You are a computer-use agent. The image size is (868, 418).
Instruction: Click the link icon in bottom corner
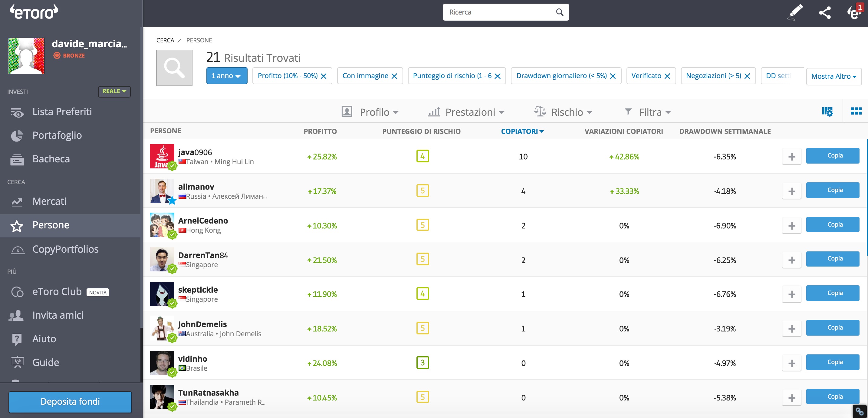860,411
